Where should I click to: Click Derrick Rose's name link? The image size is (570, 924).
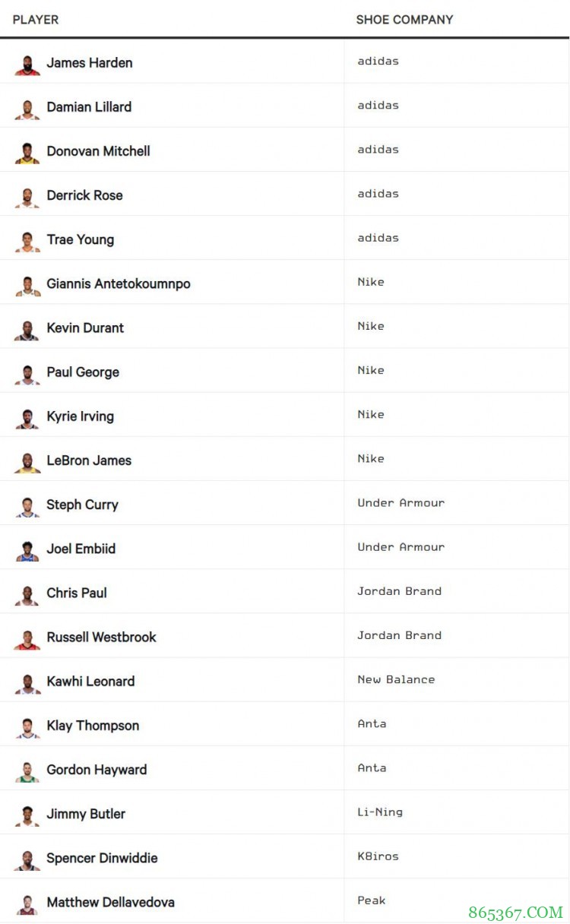(x=84, y=195)
